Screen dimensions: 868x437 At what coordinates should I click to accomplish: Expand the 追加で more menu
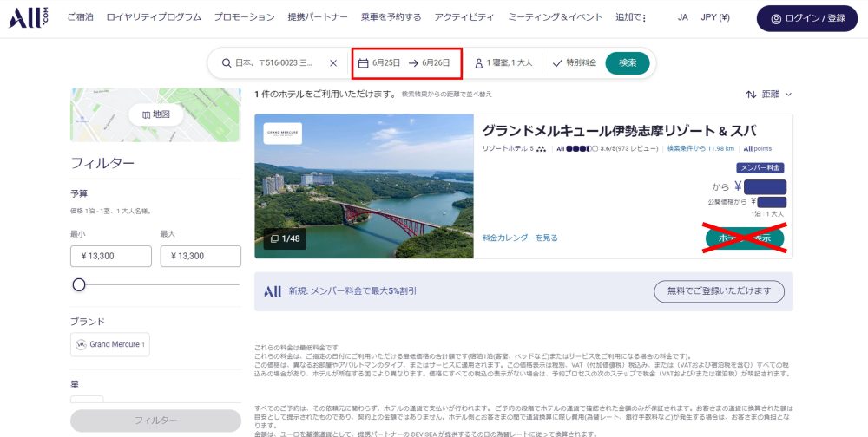pyautogui.click(x=631, y=17)
